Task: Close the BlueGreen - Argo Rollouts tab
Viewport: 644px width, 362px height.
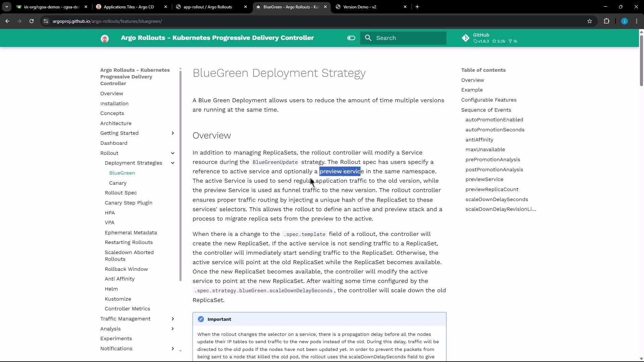Action: (x=325, y=7)
